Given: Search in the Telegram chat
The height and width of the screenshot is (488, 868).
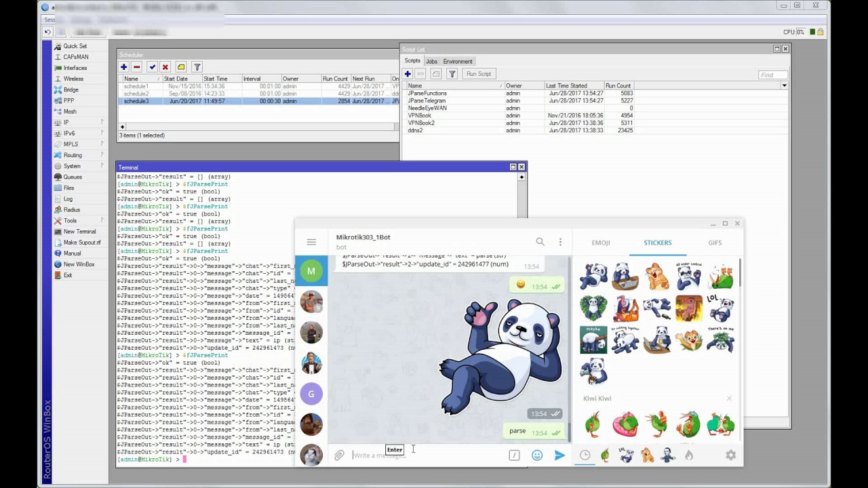Looking at the screenshot, I should tap(540, 241).
